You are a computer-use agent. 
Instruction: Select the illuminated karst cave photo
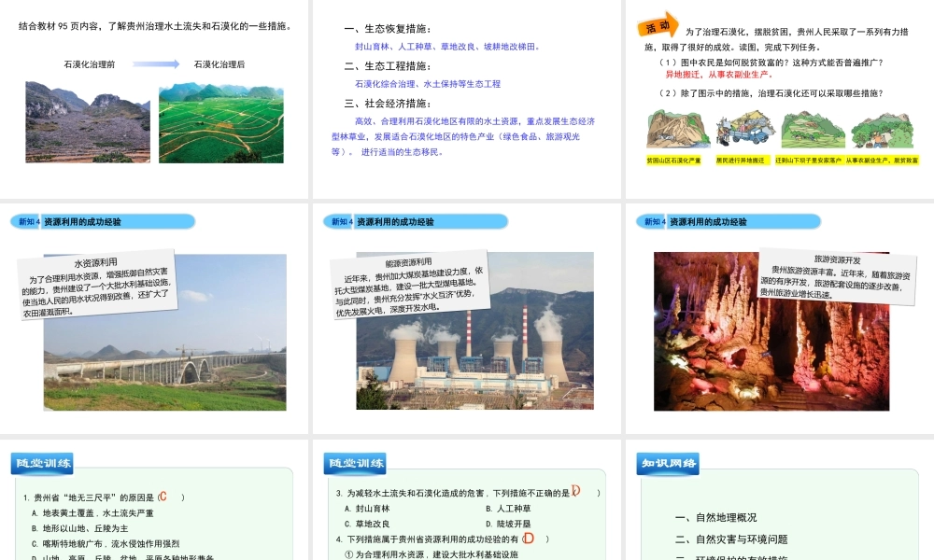[x=771, y=331]
